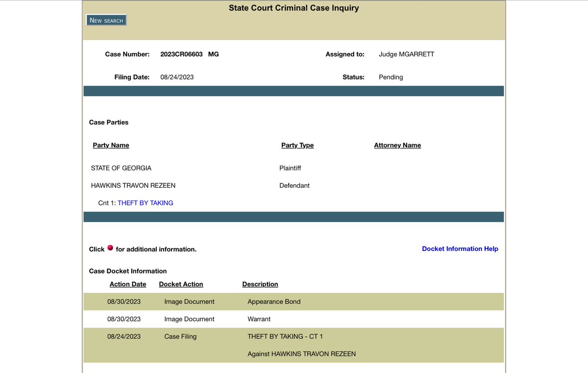Click the Case Filing docket action

click(x=180, y=337)
